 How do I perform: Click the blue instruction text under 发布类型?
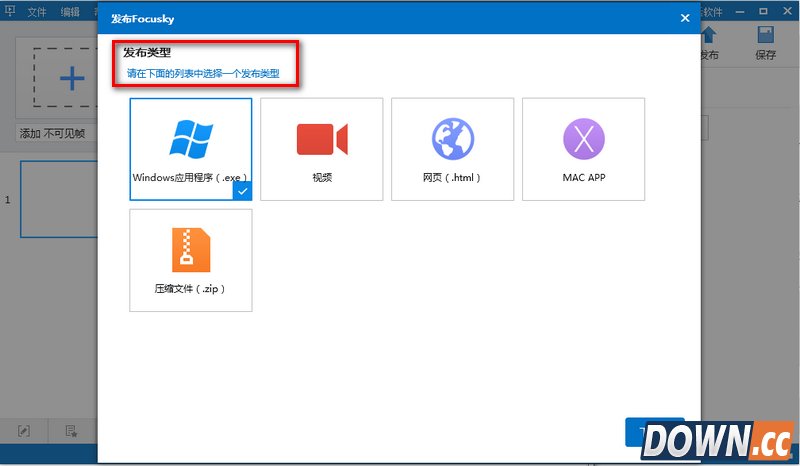[203, 74]
